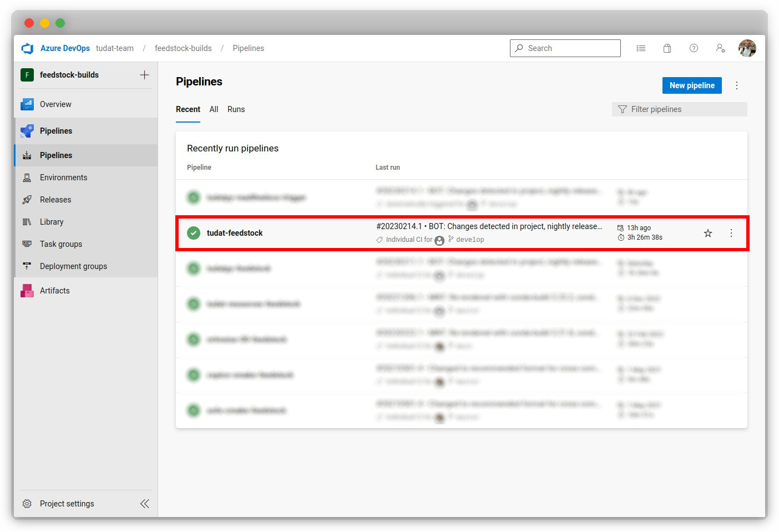Open the tudat-feedstock pipeline
This screenshot has height=532, width=779.
pyautogui.click(x=235, y=233)
